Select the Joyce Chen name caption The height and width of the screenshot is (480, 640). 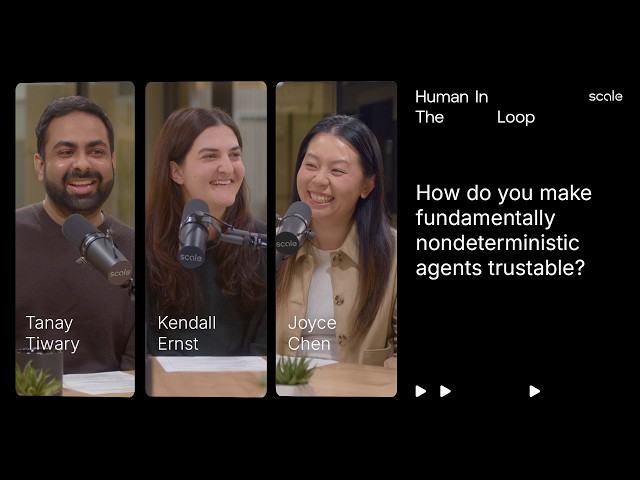312,333
